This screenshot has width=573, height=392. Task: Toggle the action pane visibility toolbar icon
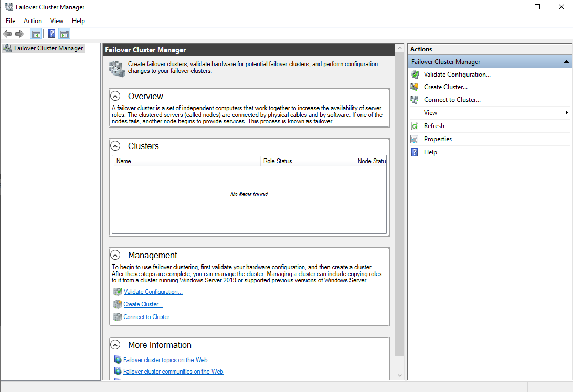click(64, 33)
